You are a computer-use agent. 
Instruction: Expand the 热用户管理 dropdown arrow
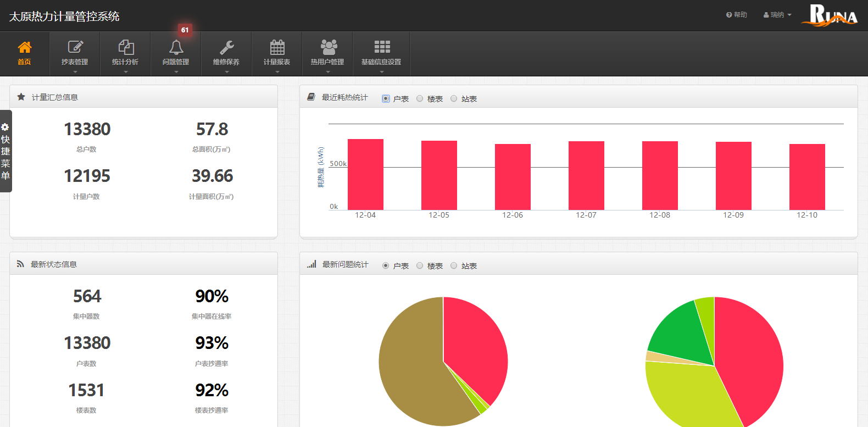pos(328,71)
